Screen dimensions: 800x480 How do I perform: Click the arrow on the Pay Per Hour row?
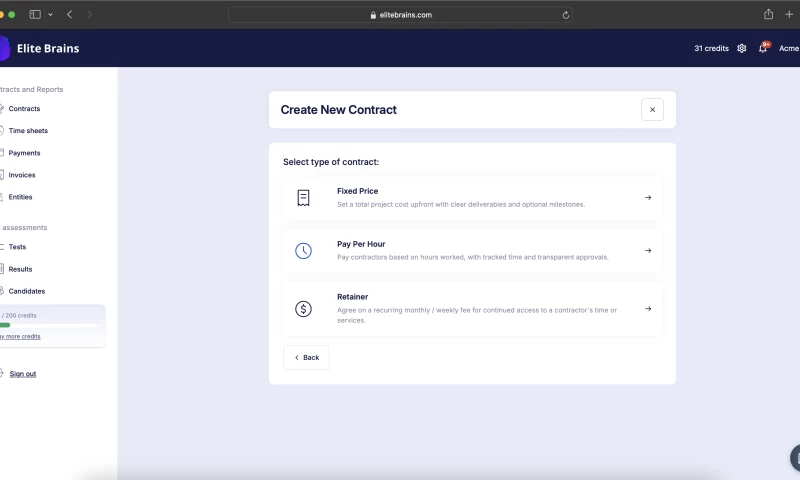648,250
